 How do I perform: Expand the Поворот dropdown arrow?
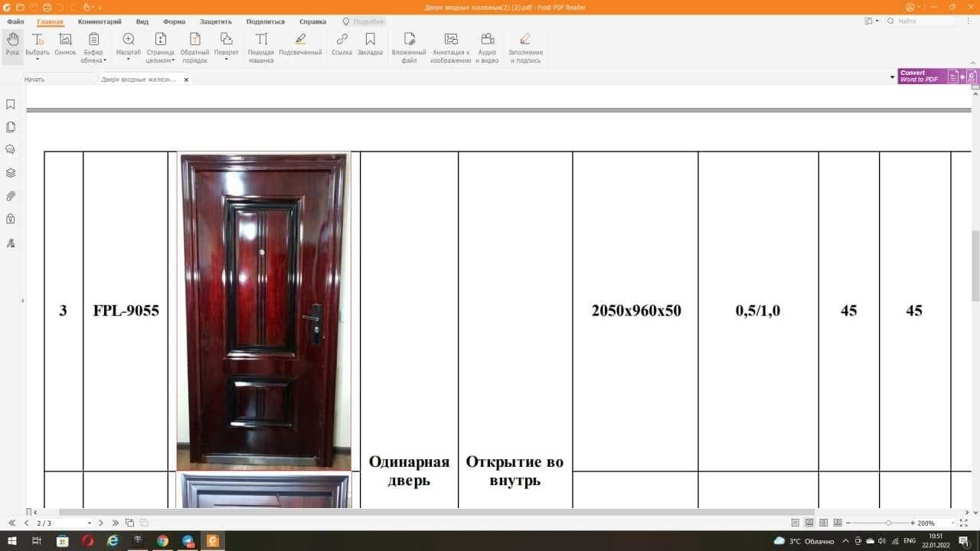pyautogui.click(x=226, y=59)
